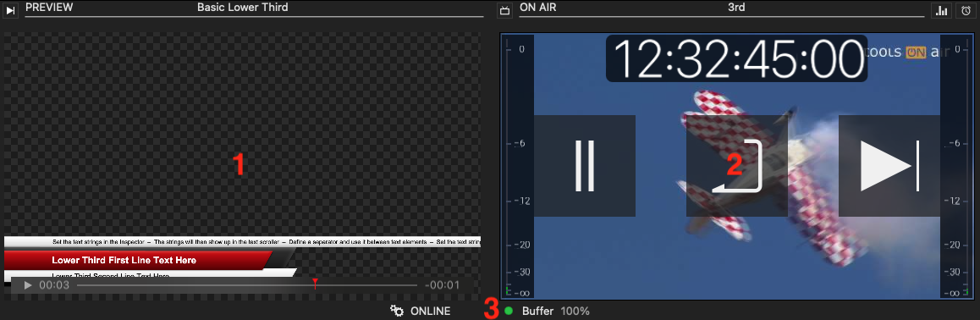Click the scrolling ticker text strip in preview
Viewport: 980px width, 320px height.
click(x=243, y=241)
